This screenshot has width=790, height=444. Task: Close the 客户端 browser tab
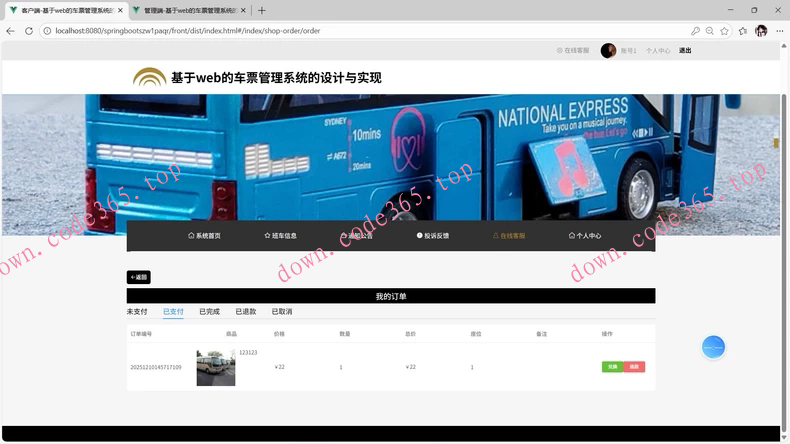pos(120,10)
